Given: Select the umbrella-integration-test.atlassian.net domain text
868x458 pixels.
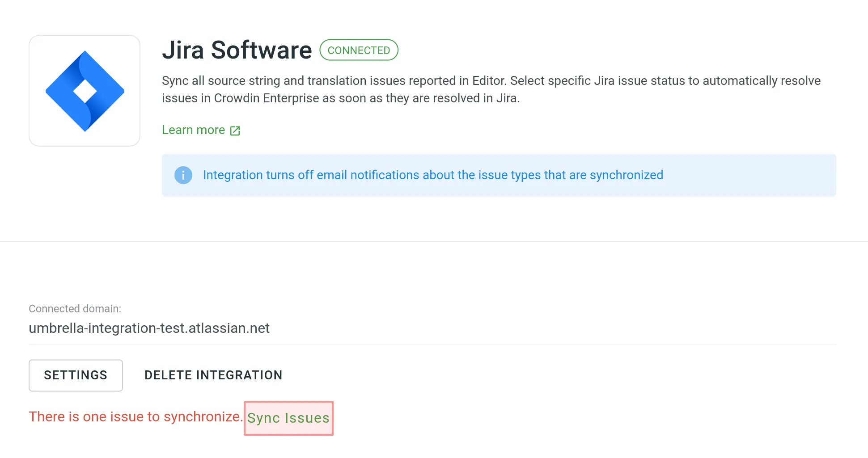Looking at the screenshot, I should pyautogui.click(x=149, y=328).
